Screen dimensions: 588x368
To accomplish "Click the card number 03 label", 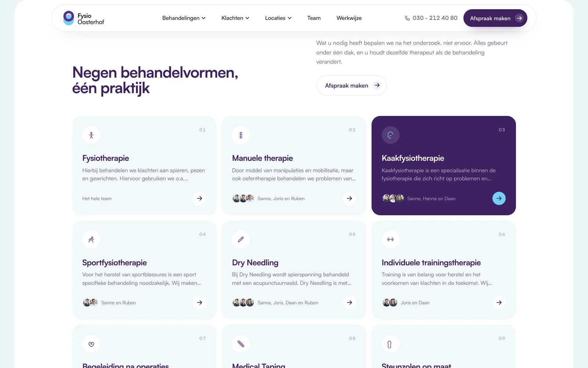I will 502,130.
